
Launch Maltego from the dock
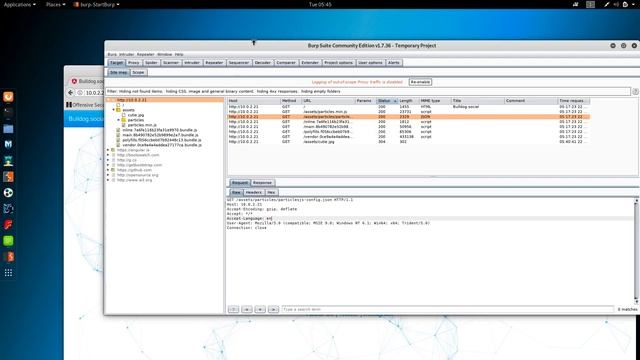(8, 193)
